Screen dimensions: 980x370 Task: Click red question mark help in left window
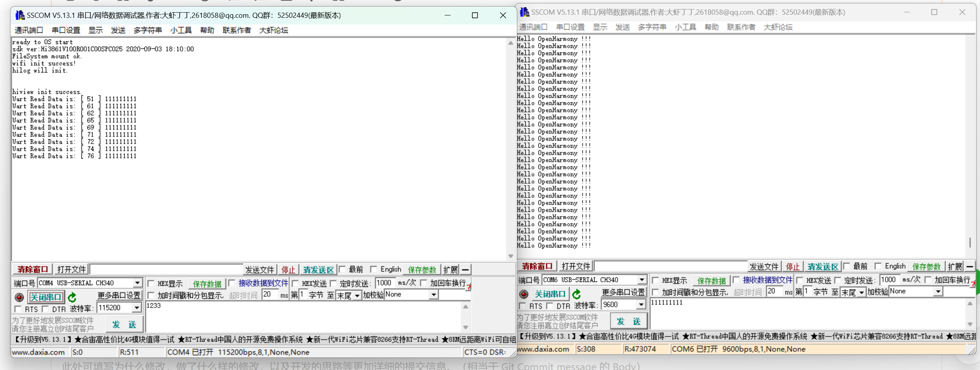(x=468, y=288)
